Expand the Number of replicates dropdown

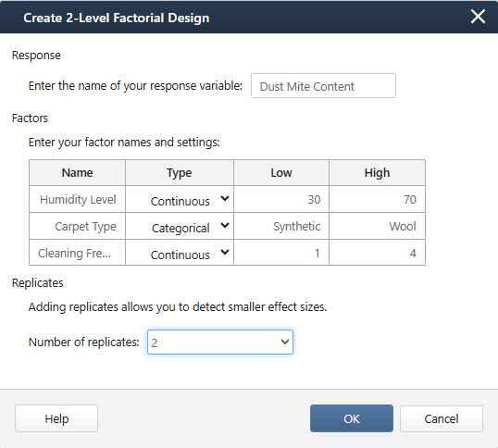(x=219, y=342)
